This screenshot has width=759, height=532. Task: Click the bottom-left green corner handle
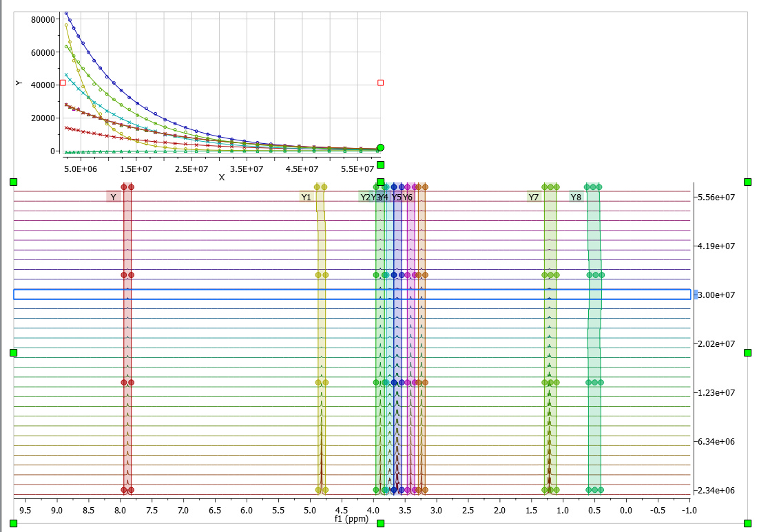pyautogui.click(x=13, y=524)
